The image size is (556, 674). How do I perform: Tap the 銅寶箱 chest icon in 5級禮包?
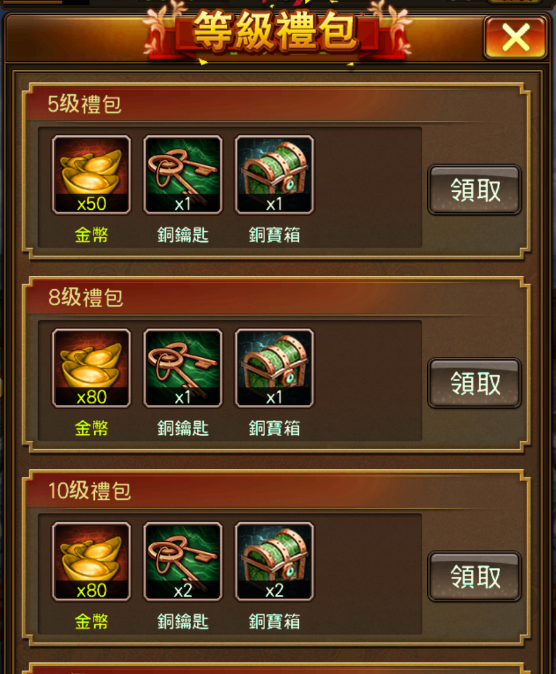pyautogui.click(x=274, y=175)
